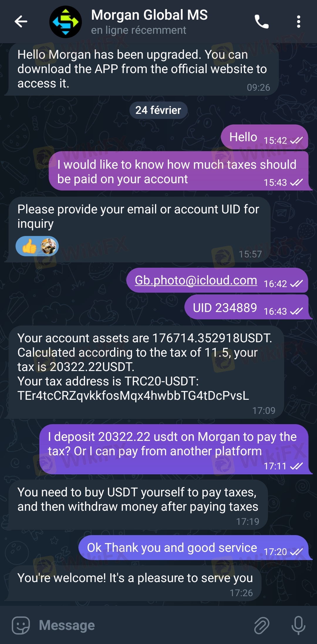
Task: Tap the "Ok Thank you and good service" message
Action: pos(172,548)
